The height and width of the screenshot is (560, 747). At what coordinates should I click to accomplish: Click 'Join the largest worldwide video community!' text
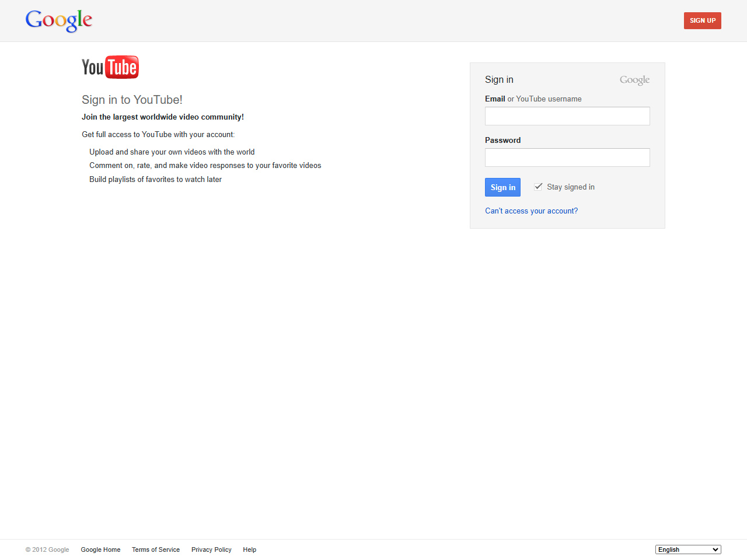tap(163, 117)
